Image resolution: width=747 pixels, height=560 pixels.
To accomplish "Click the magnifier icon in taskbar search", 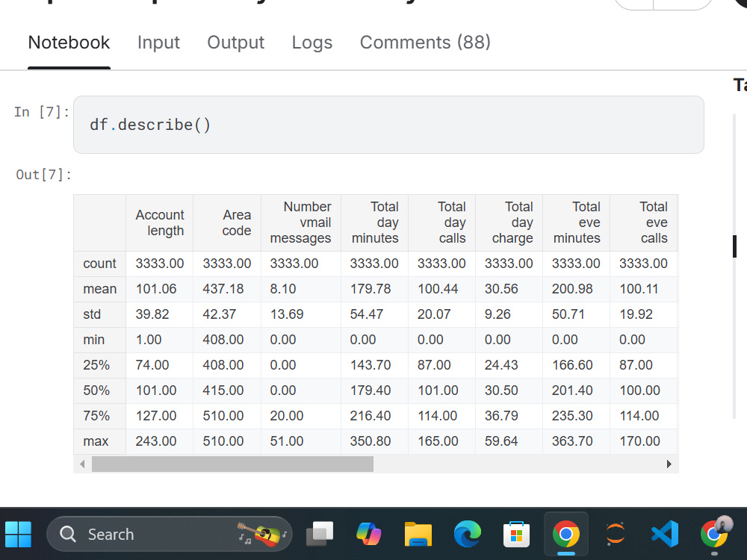I will [x=68, y=535].
